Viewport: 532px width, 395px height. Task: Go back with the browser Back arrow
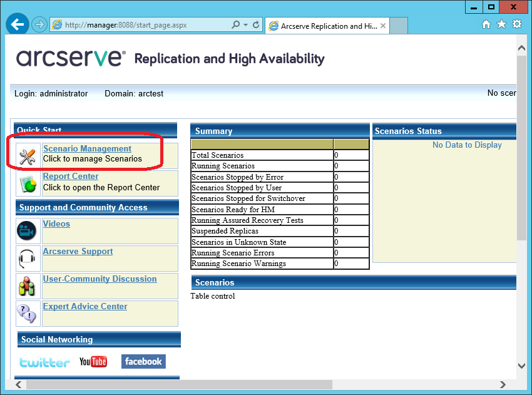18,24
